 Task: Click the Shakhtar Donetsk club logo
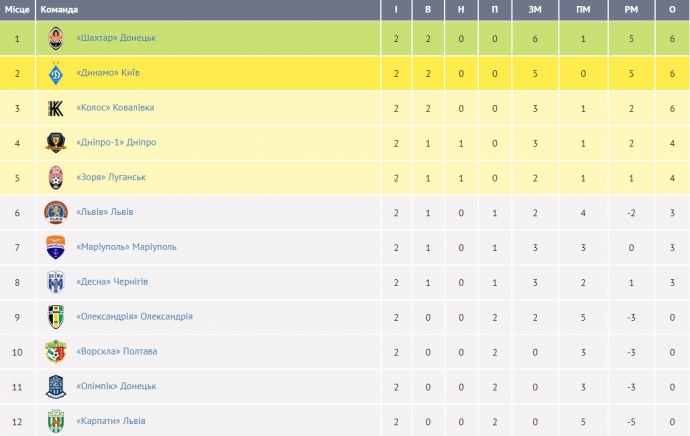pyautogui.click(x=56, y=38)
